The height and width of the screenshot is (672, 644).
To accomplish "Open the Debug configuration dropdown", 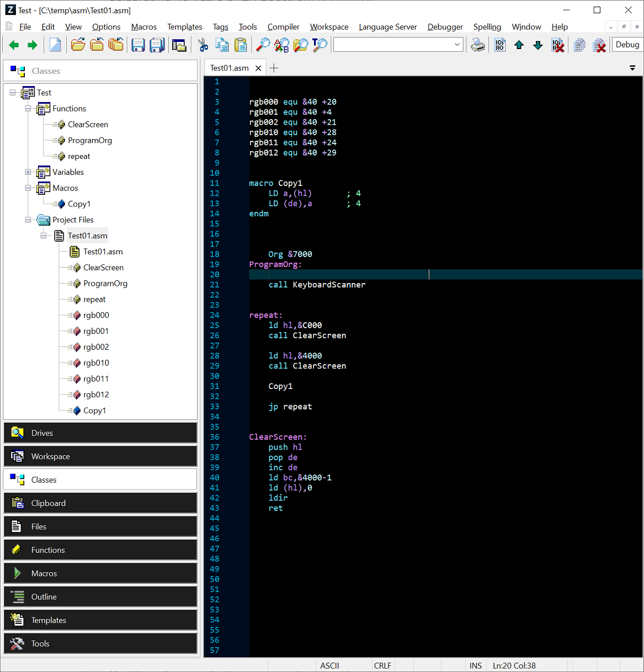I will (627, 45).
